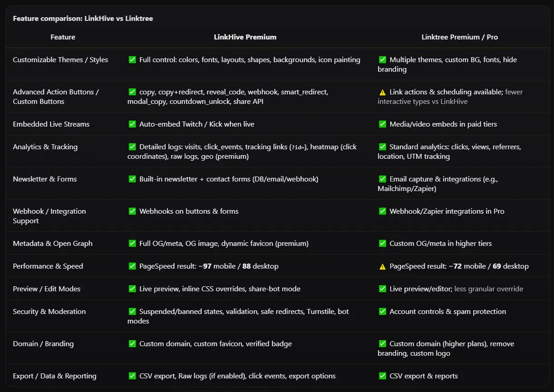Select the checkmark for Embedded Live Streams under LinkHive
554x392 pixels.
click(132, 124)
